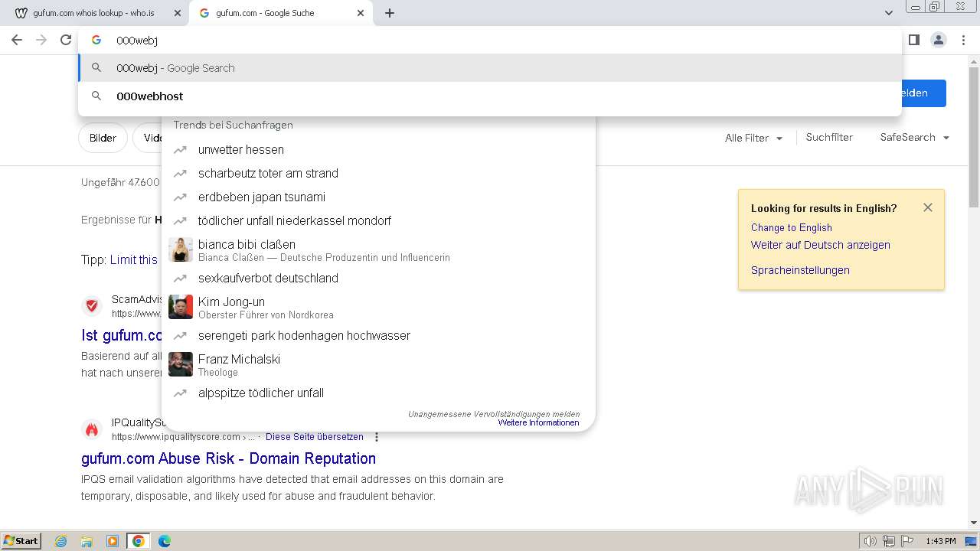Open media player taskbar icon

pos(113,541)
